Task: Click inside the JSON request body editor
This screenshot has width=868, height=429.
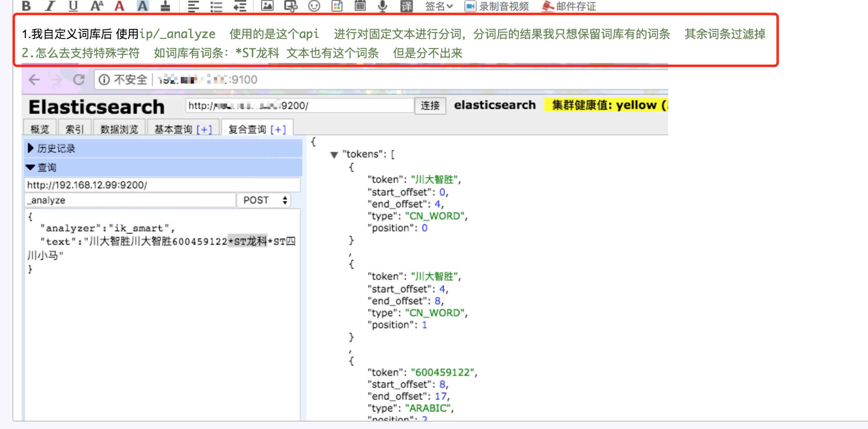Action: [x=162, y=315]
